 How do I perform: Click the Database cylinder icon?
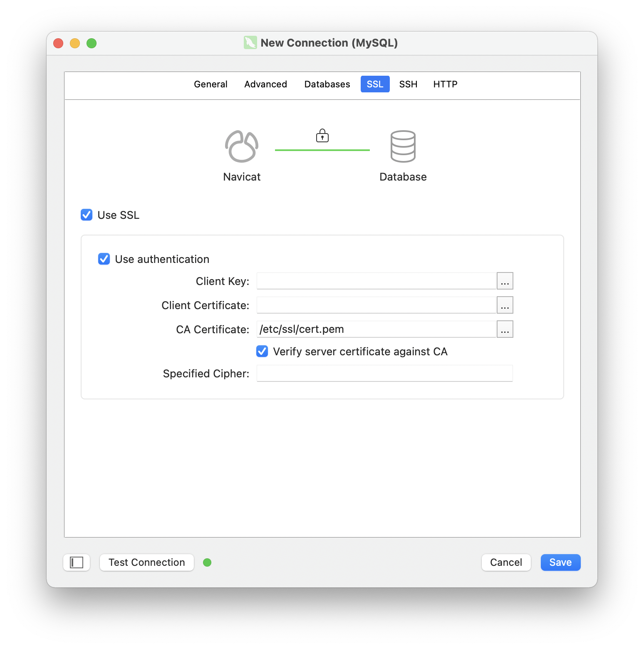point(402,146)
